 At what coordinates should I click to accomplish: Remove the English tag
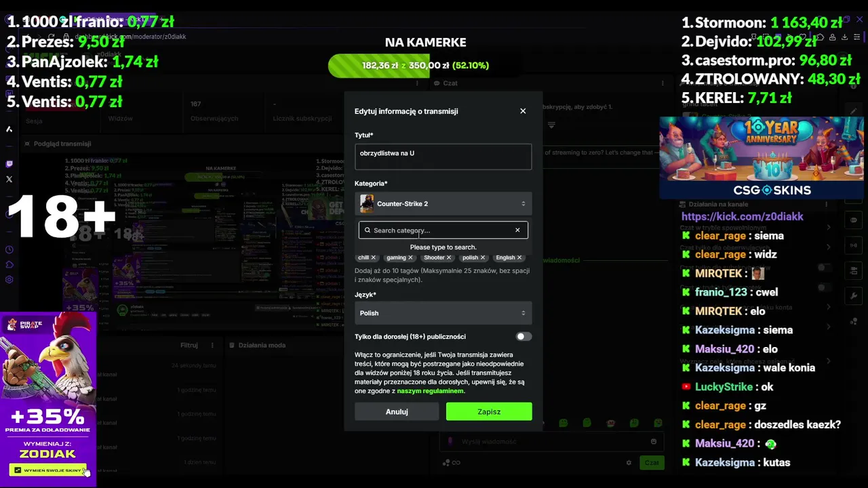(519, 258)
